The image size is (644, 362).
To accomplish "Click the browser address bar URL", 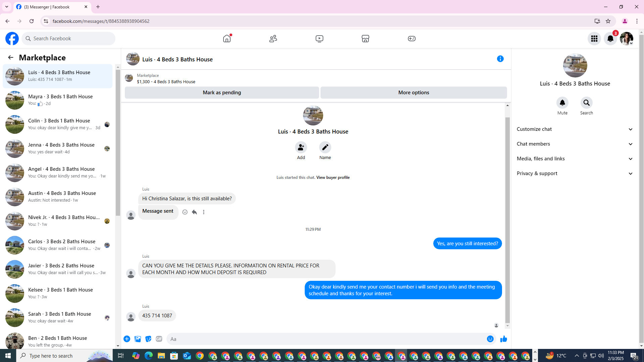I will [101, 21].
